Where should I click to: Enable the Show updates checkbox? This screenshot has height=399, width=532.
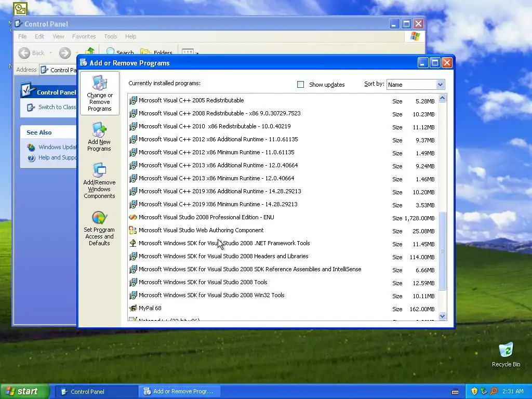tap(300, 85)
